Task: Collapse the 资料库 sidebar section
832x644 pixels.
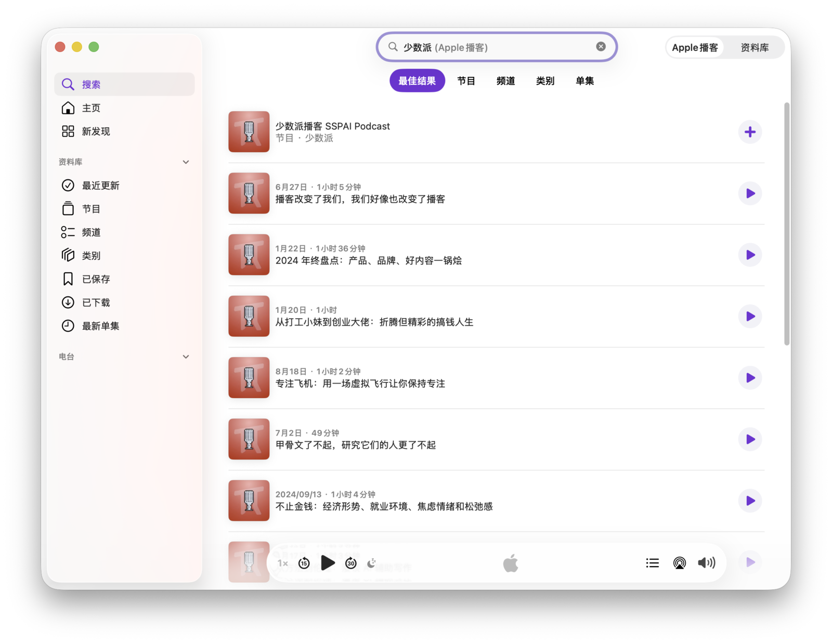Action: tap(186, 162)
